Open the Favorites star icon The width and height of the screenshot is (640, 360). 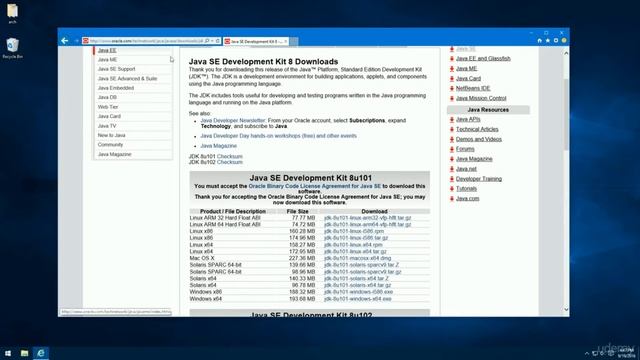click(x=548, y=40)
